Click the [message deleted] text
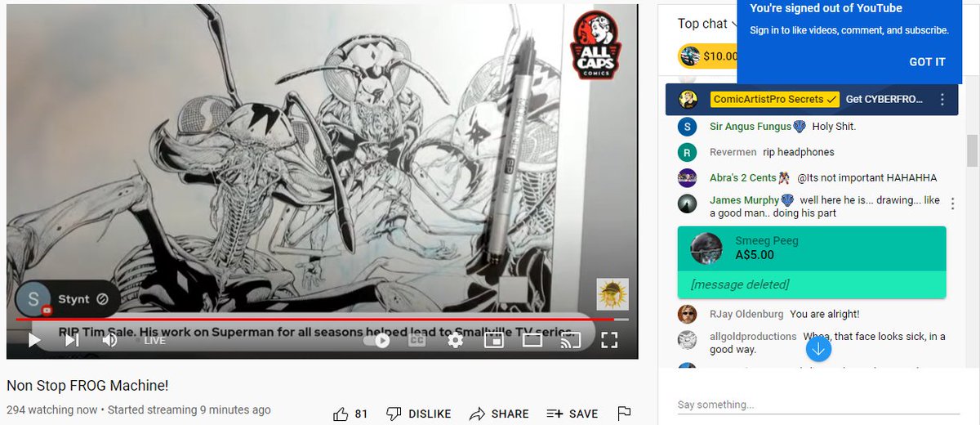The height and width of the screenshot is (425, 980). 740,284
